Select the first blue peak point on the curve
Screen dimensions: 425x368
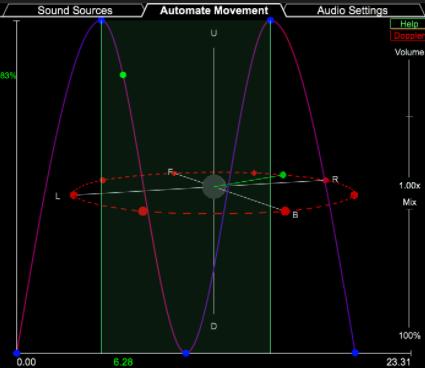pyautogui.click(x=102, y=21)
